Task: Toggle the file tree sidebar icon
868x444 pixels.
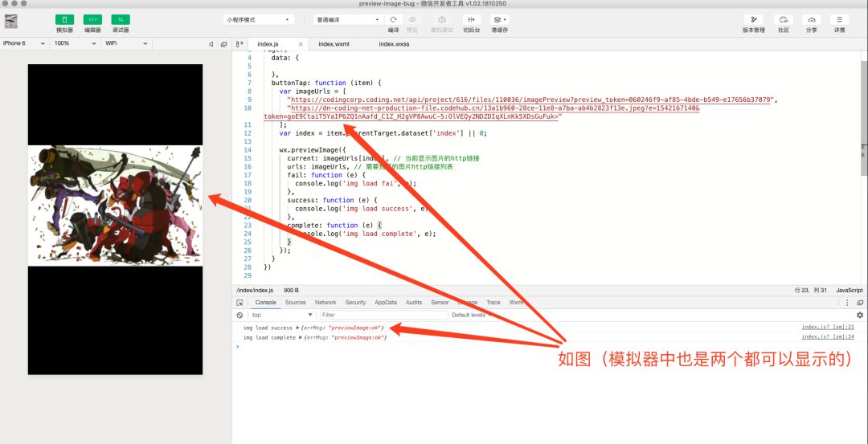Action: pyautogui.click(x=240, y=43)
